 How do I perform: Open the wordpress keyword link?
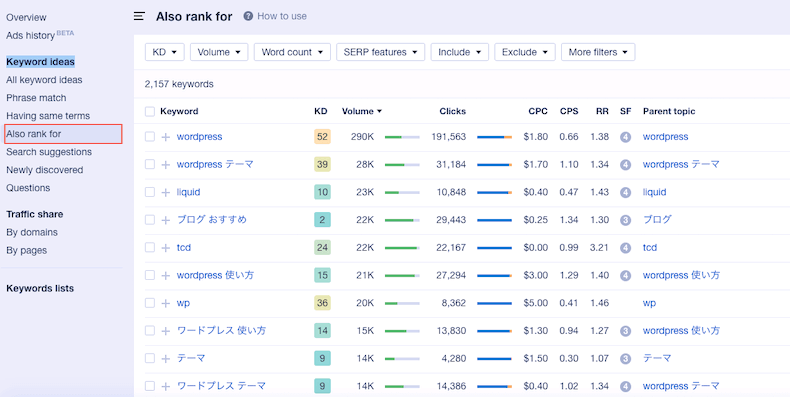point(200,137)
